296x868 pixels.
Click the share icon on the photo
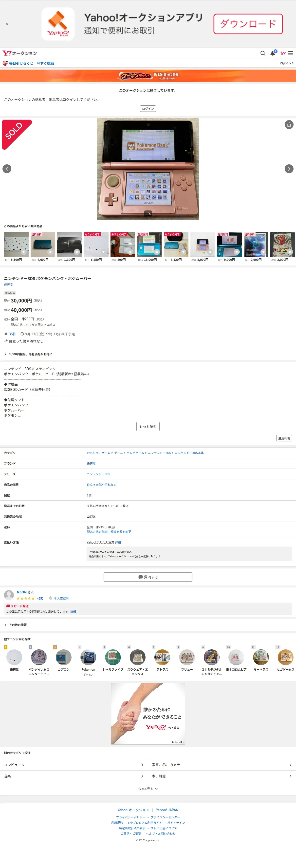pos(289,125)
